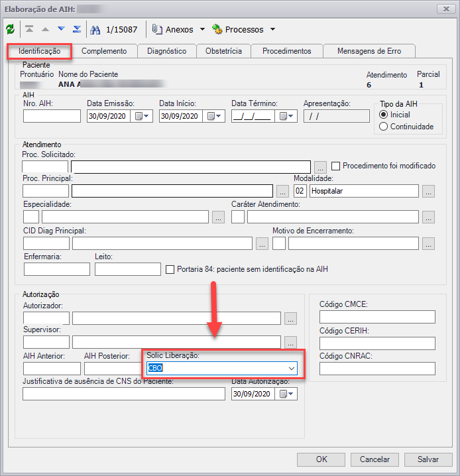The width and height of the screenshot is (460, 476).
Task: Open the Data Término calendar picker
Action: point(286,116)
